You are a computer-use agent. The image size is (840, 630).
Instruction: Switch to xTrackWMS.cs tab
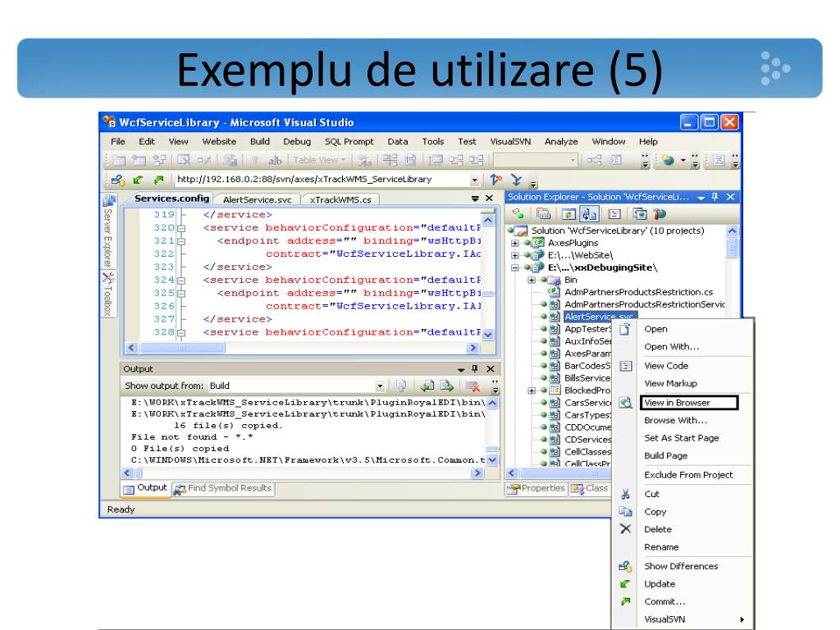coord(340,200)
